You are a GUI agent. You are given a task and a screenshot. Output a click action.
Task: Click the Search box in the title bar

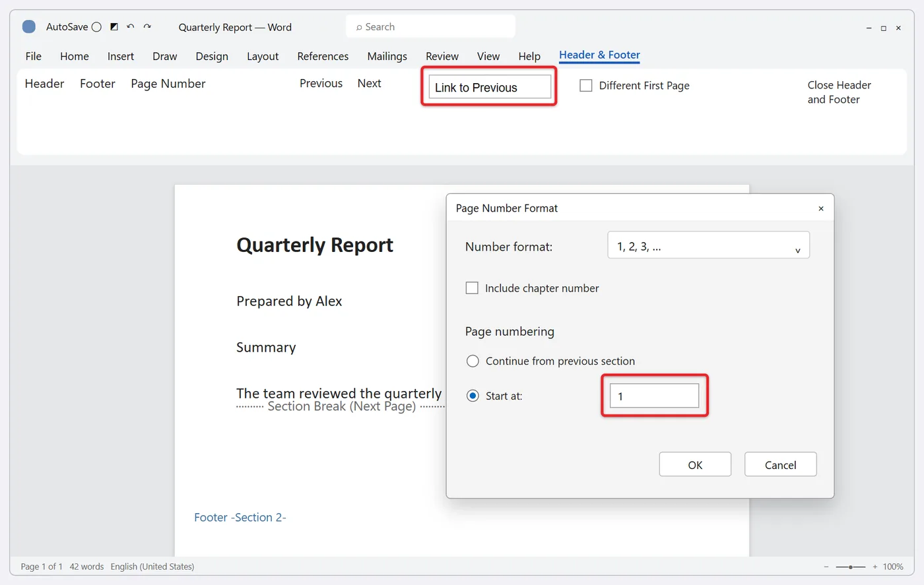(430, 27)
